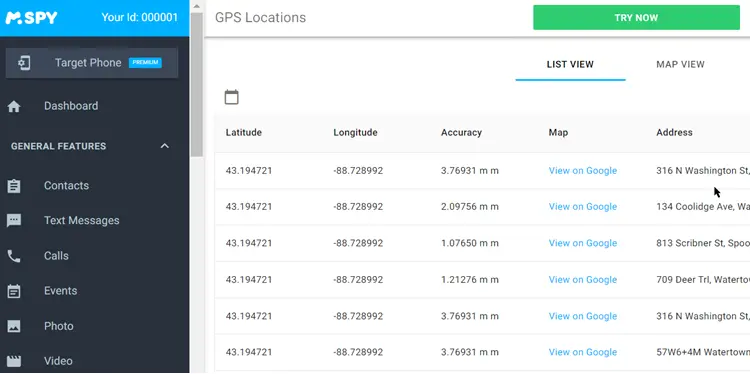Click the Dashboard home icon
The height and width of the screenshot is (374, 750).
(14, 106)
